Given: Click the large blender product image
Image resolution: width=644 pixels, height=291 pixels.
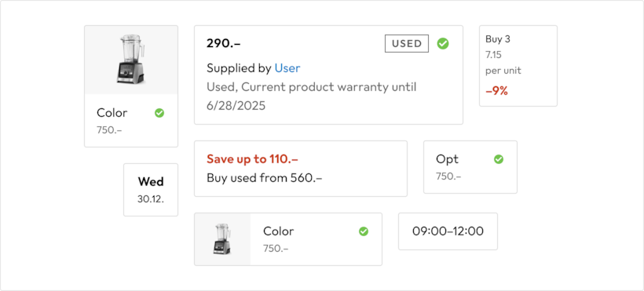Looking at the screenshot, I should (131, 60).
